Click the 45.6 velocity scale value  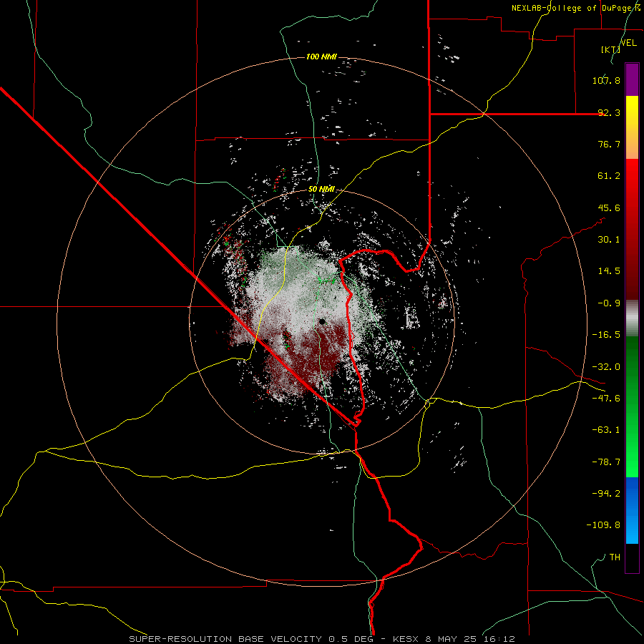609,208
